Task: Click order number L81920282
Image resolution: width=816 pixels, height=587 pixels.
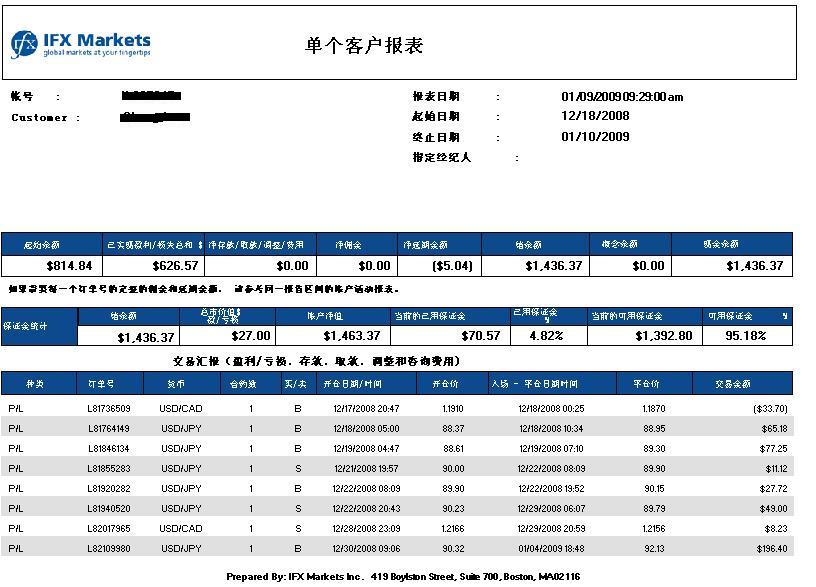Action: (x=109, y=489)
